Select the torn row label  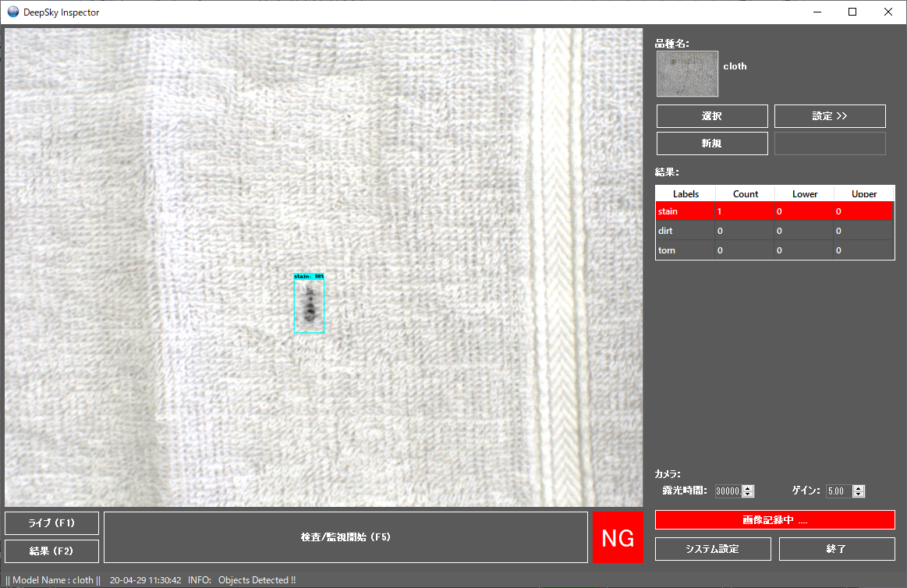pos(666,250)
